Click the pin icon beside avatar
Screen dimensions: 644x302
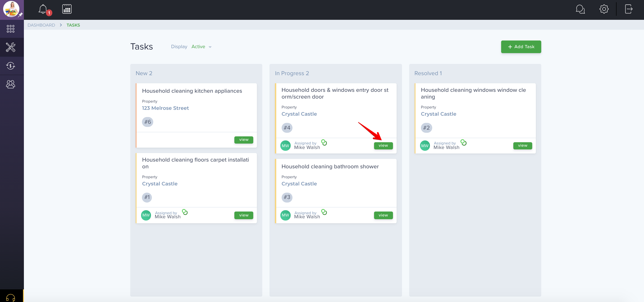pos(21,15)
